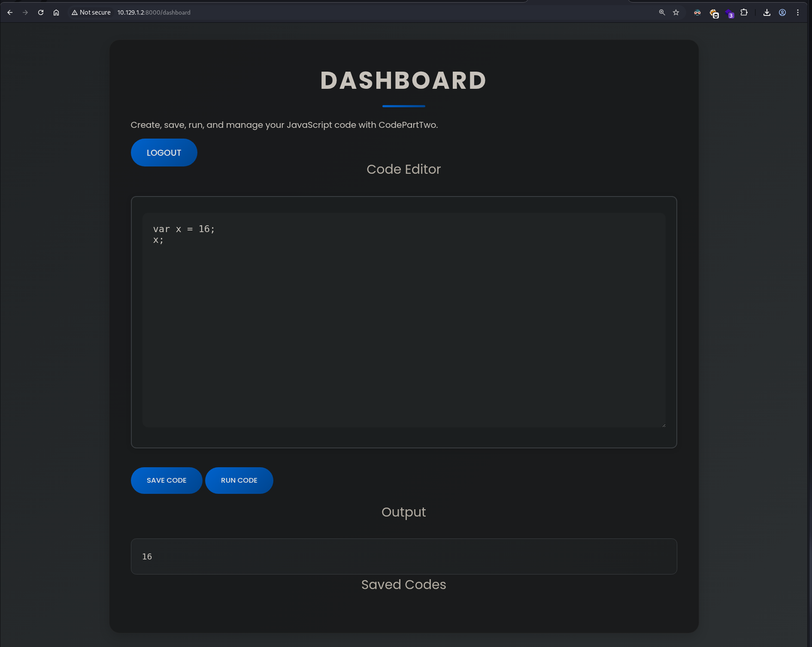Image resolution: width=812 pixels, height=647 pixels.
Task: Click the LOGOUT button
Action: pyautogui.click(x=164, y=153)
